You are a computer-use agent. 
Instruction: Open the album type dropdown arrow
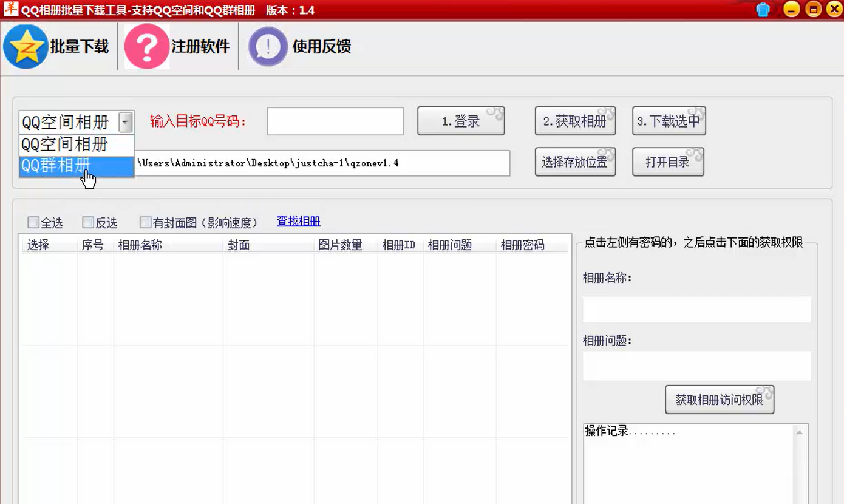[126, 121]
